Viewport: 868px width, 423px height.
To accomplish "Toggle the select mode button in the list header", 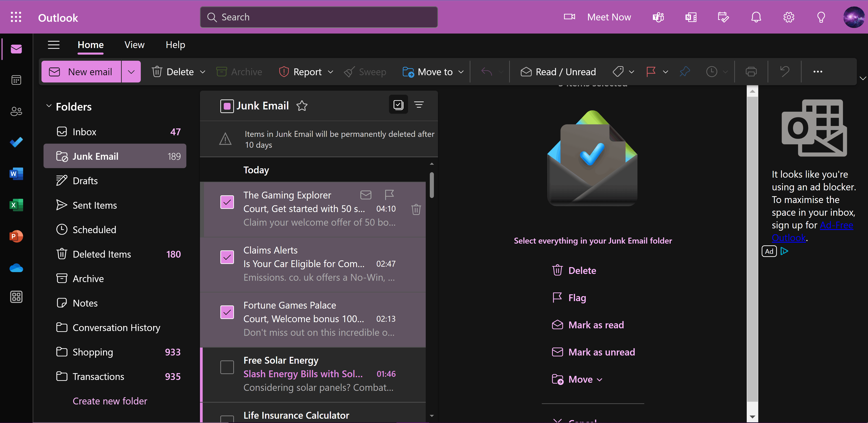I will [398, 105].
